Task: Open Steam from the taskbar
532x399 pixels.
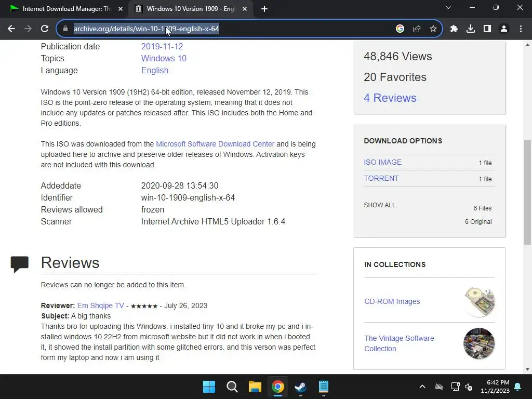Action: point(301,387)
